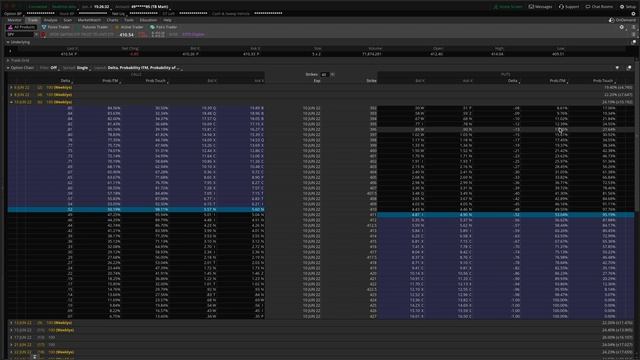Open the Home Screen button
Screen dimensions: 640x360
coord(508,7)
